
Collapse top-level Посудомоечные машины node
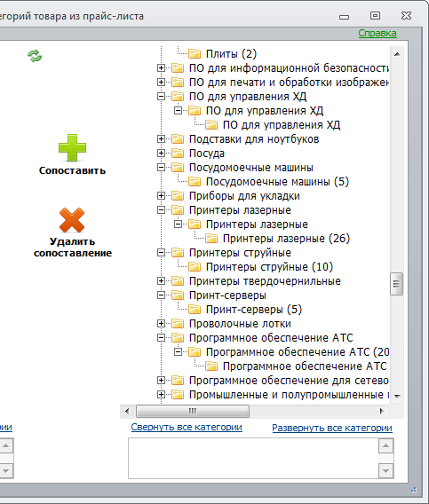tap(161, 167)
